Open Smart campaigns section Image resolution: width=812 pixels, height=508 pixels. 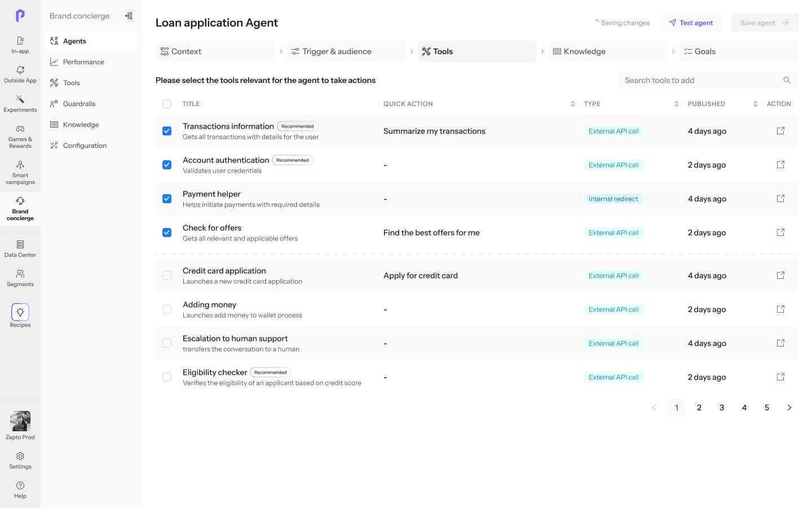(20, 173)
